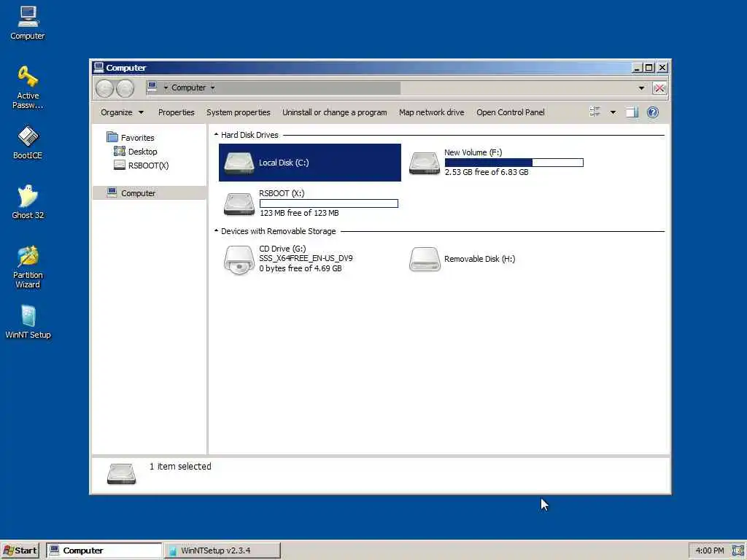This screenshot has width=747, height=560.
Task: Open Help with the question mark icon
Action: [653, 112]
